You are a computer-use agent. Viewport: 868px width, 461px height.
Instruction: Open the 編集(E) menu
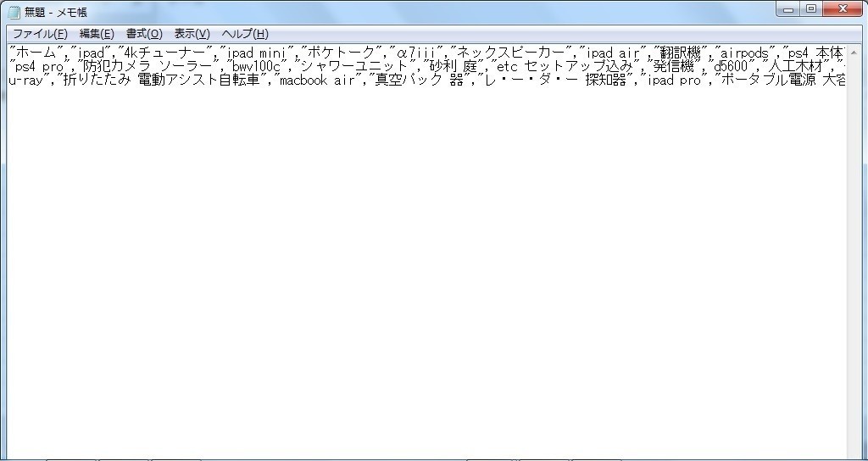[x=97, y=34]
